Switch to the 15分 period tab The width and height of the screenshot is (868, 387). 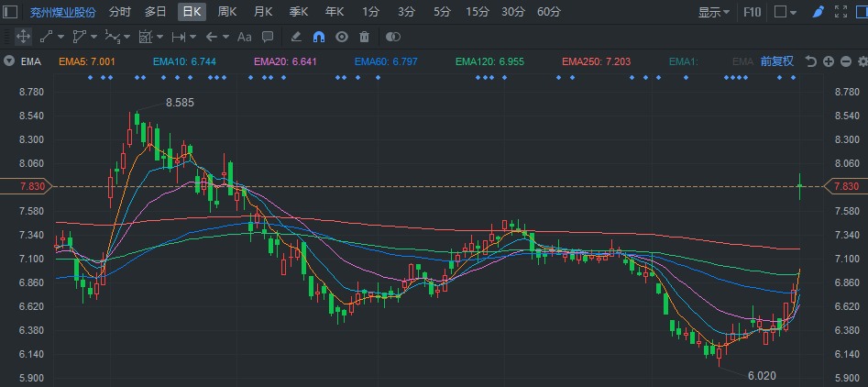click(x=478, y=12)
